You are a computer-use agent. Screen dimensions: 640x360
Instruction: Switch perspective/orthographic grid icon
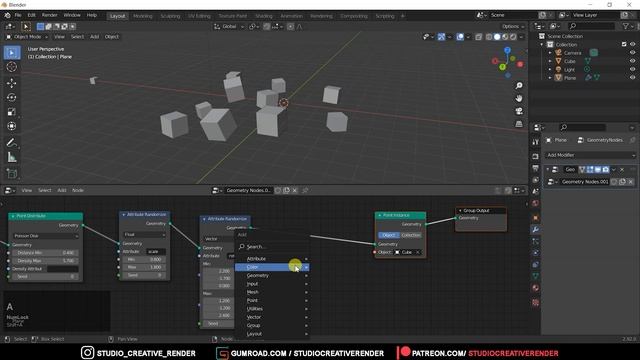(x=519, y=124)
